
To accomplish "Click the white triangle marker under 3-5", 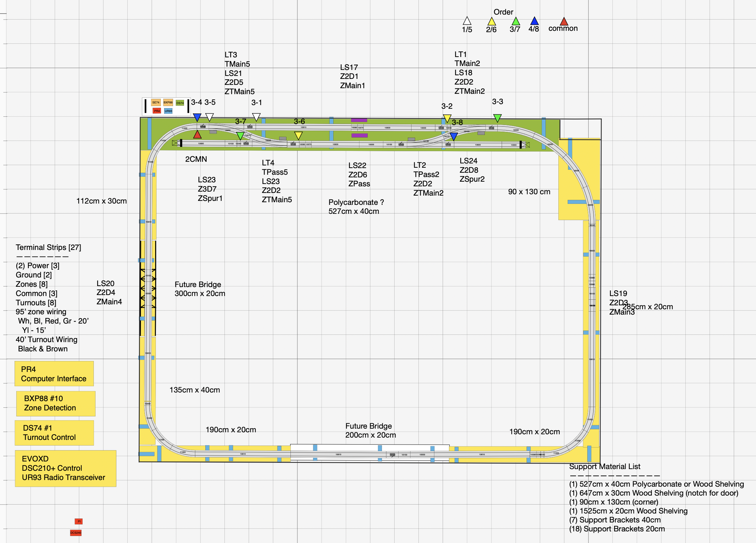I will (x=209, y=117).
